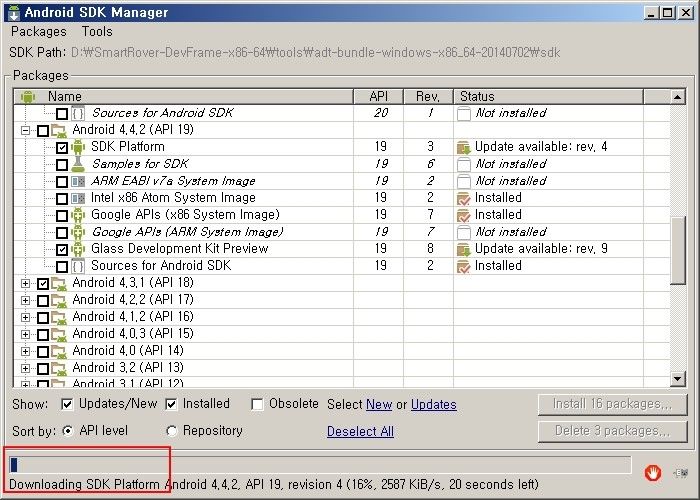Click the package list scrollbar thumb
This screenshot has height=500, width=700.
pos(678,250)
